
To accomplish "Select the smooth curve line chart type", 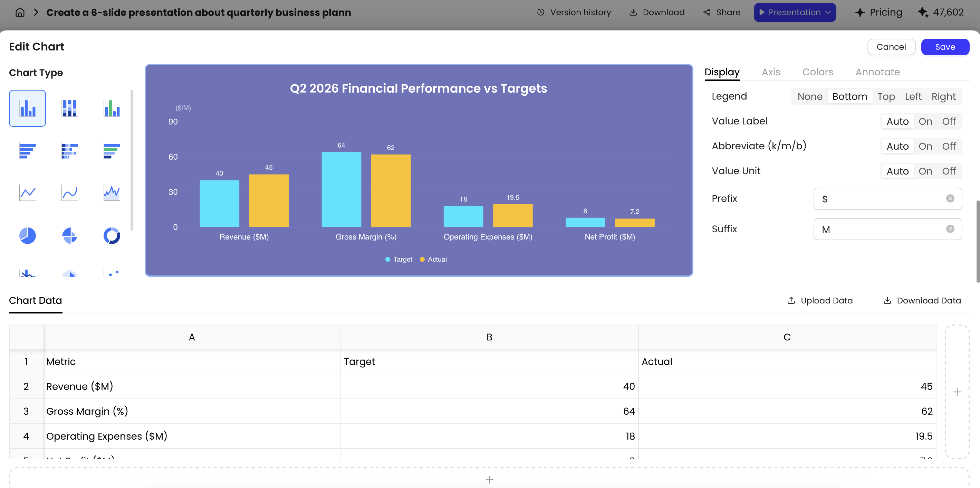I will point(69,193).
